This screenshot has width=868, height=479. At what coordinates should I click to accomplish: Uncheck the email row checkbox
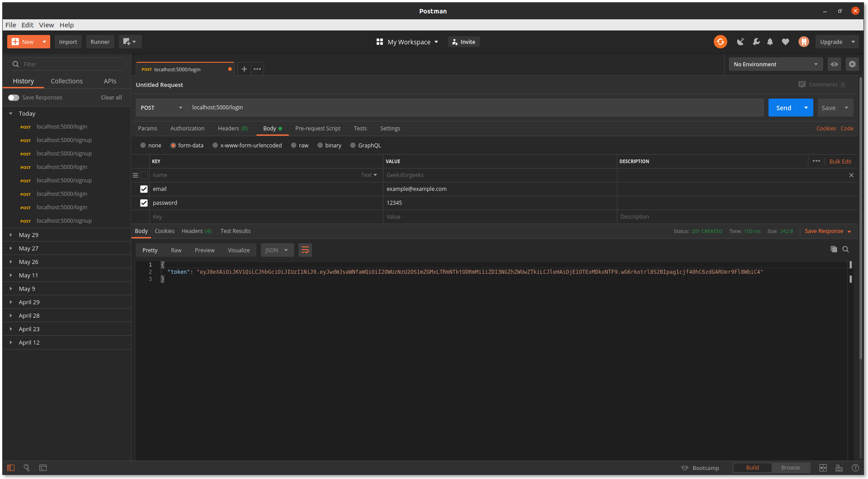(x=144, y=189)
